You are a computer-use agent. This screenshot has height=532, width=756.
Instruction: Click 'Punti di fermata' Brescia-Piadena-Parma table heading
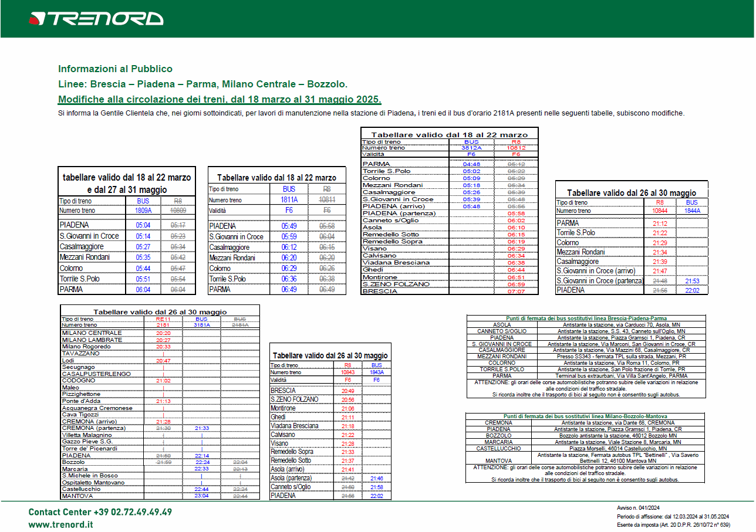[585, 318]
